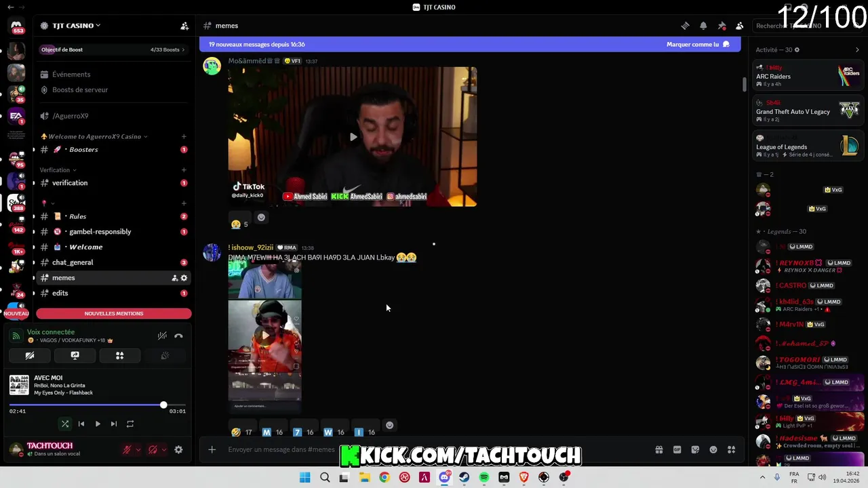Open Discord direct messages home icon
Image resolution: width=868 pixels, height=488 pixels.
coord(16,26)
